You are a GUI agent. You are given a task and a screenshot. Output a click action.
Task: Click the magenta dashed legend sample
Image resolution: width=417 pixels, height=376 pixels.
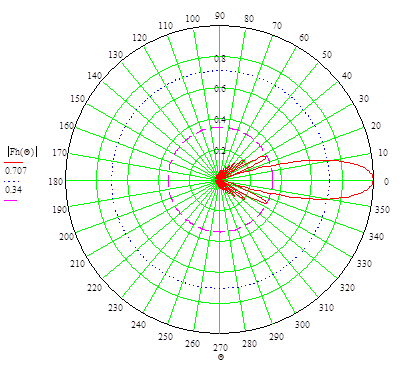(x=10, y=200)
